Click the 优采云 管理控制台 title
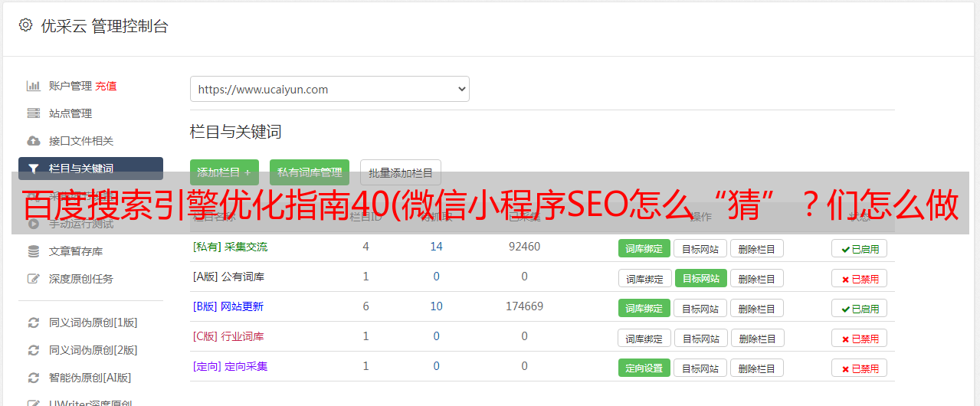Screen dimensions: 980x406 click(x=104, y=26)
